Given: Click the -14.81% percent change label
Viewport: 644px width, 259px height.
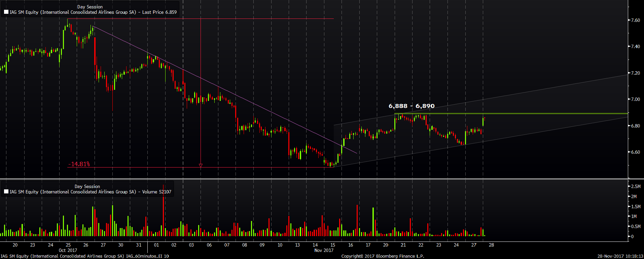Looking at the screenshot, I should (79, 164).
